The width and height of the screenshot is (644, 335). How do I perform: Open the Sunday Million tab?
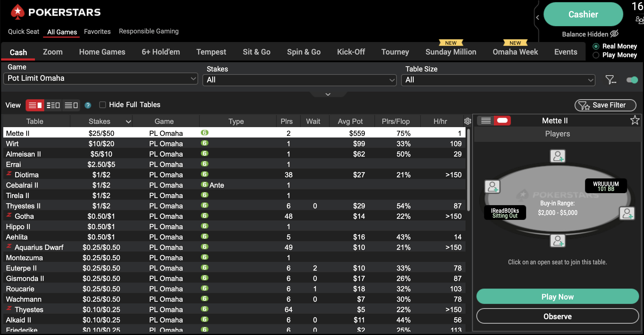tap(451, 52)
